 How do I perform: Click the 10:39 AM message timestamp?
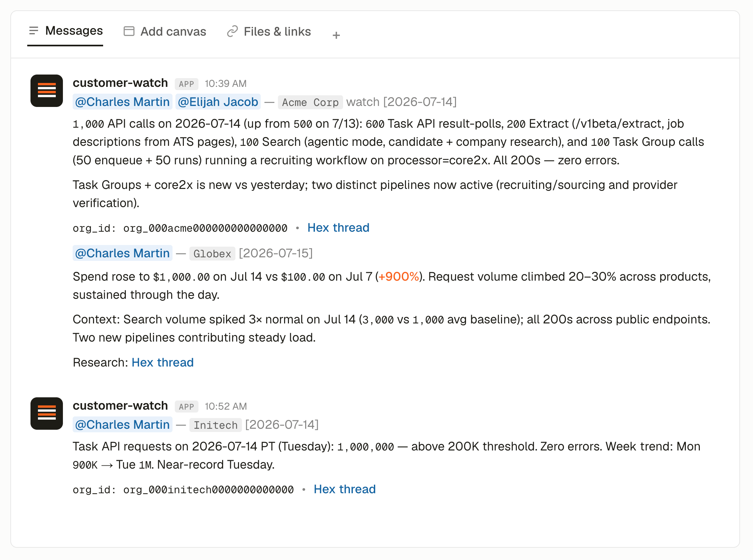[x=226, y=84]
